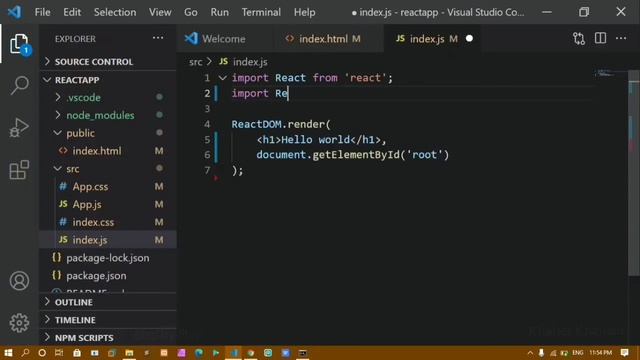The height and width of the screenshot is (360, 640).
Task: Switch to the Welcome tab
Action: [x=224, y=39]
